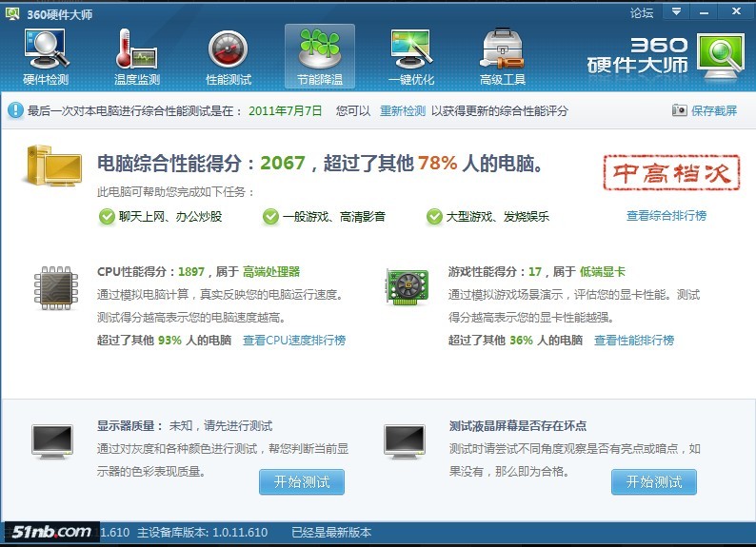Click monitor icon beside 测试液晶屏幕是否存在坏点
Viewport: 756px width, 547px height.
(405, 441)
